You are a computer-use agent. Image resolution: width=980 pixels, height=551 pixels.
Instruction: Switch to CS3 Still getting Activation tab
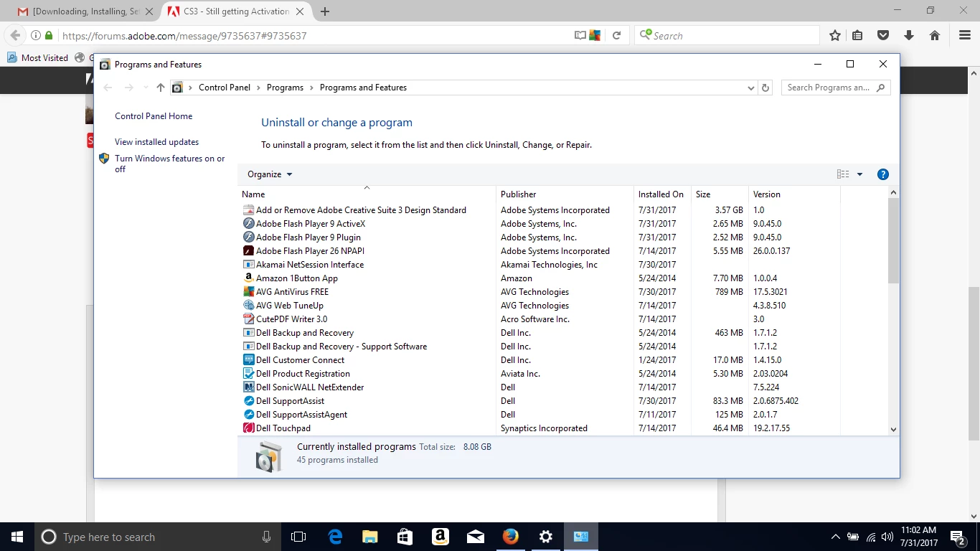point(236,11)
